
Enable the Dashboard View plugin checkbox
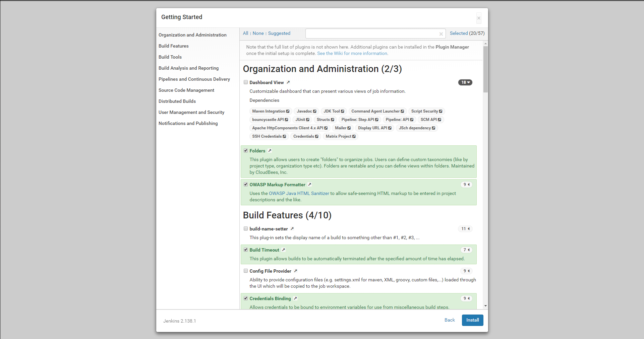[x=246, y=82]
